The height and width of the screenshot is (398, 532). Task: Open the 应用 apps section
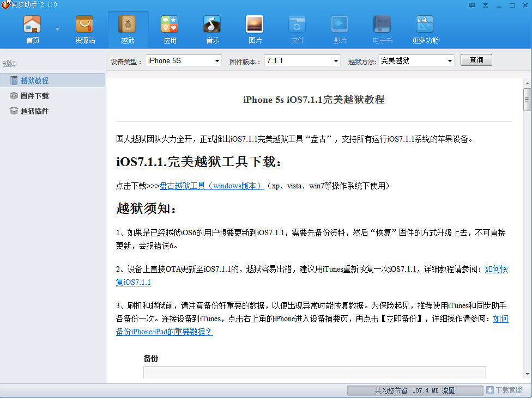click(170, 29)
